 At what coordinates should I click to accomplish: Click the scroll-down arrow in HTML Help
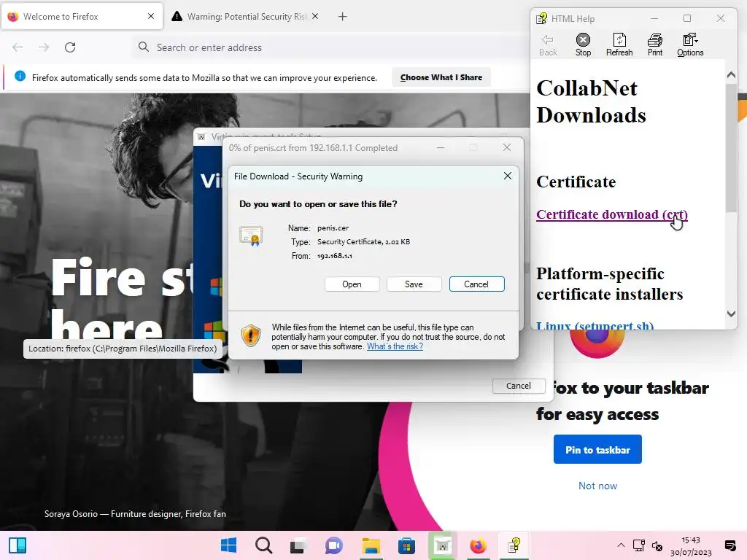point(731,314)
